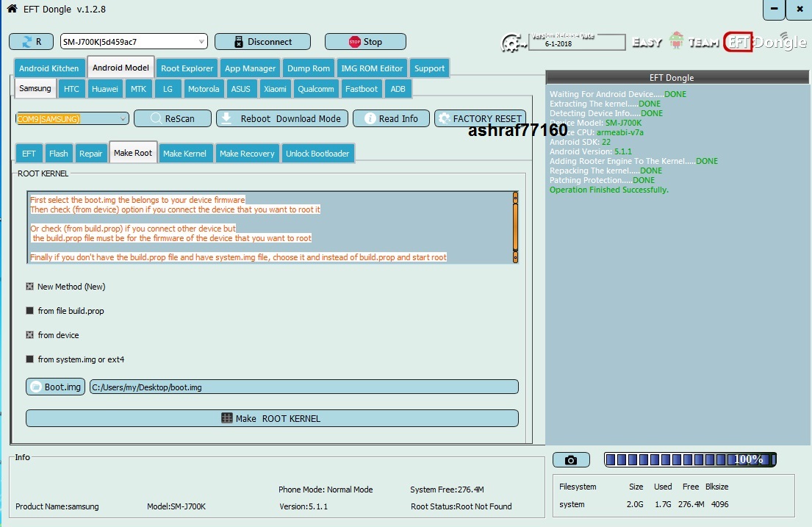Screen dimensions: 812x527
Task: Toggle New Method (New) checkbox
Action: pyautogui.click(x=29, y=286)
